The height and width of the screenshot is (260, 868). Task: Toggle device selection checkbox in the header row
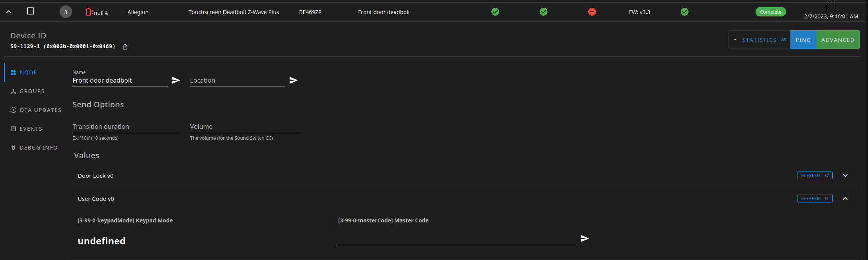point(31,11)
